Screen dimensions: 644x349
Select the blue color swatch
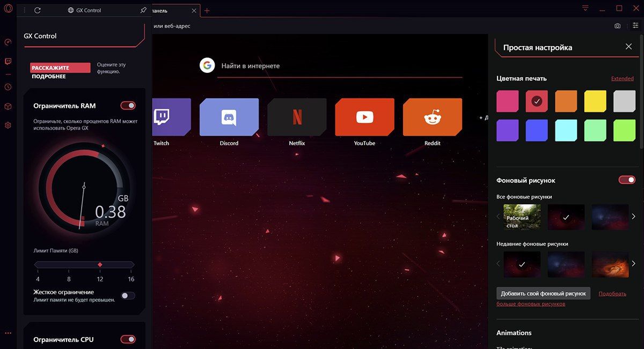tap(537, 130)
